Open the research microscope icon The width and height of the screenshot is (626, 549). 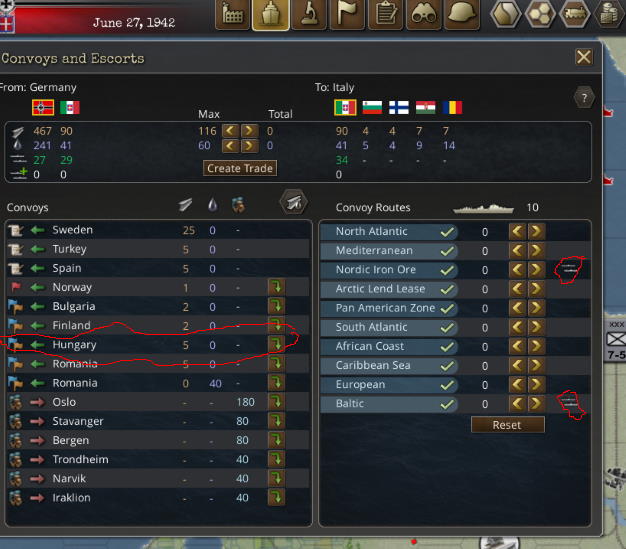[309, 15]
